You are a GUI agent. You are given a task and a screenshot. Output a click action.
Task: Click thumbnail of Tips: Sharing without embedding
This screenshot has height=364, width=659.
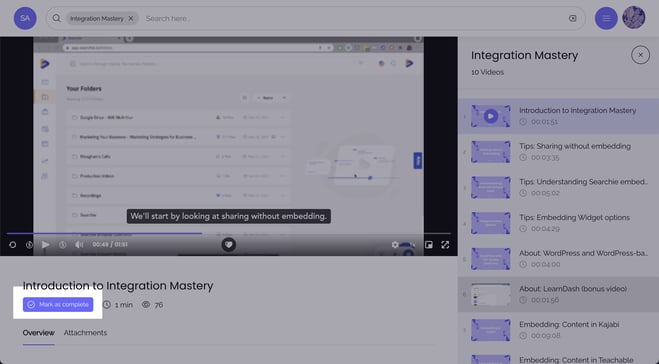click(490, 152)
